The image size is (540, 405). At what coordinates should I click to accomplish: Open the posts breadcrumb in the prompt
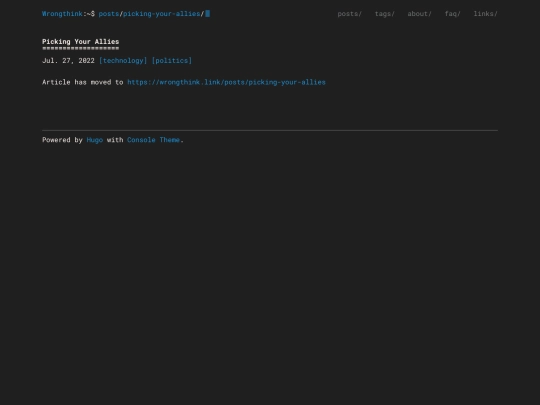(109, 14)
